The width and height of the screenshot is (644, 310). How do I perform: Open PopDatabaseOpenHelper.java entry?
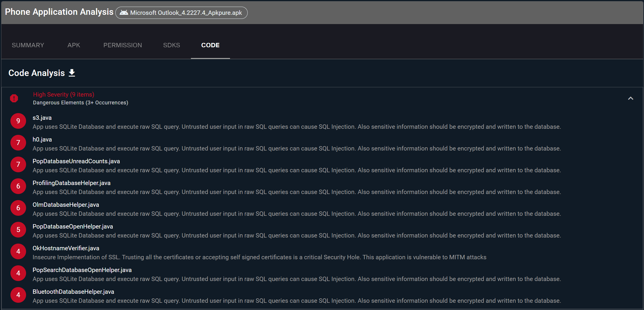point(73,226)
